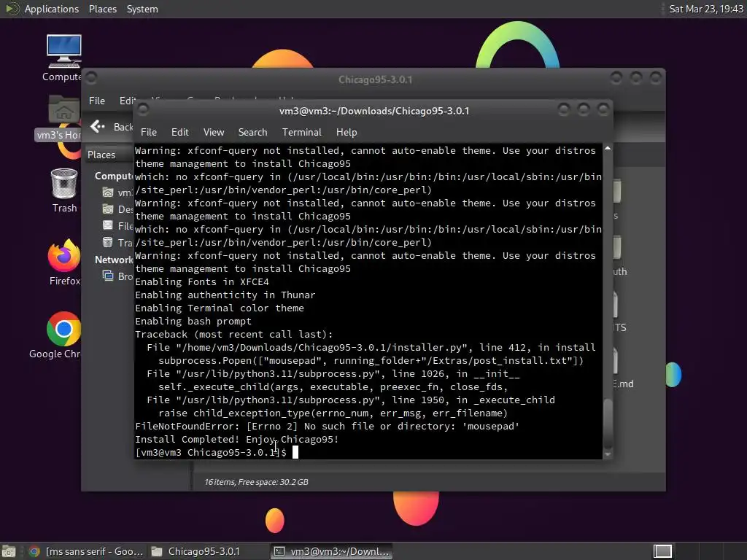
Task: Open the Trash desktop icon
Action: pos(64,191)
